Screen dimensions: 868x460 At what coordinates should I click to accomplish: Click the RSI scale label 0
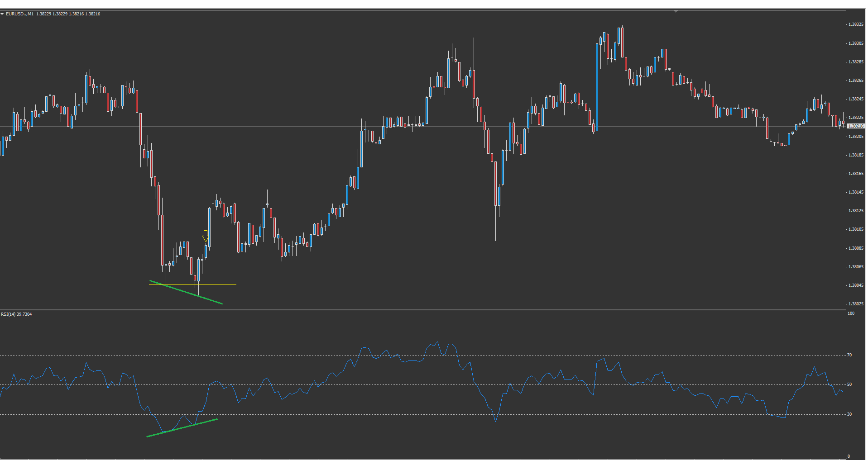coord(849,456)
